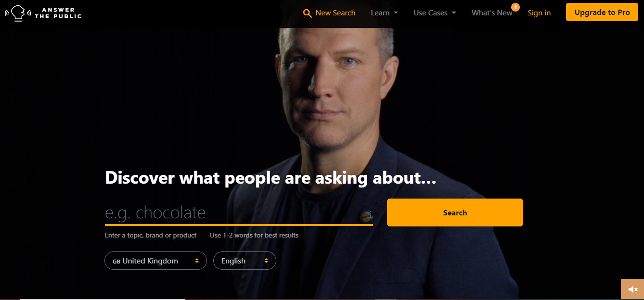
Task: Follow the Sign in link
Action: click(539, 13)
